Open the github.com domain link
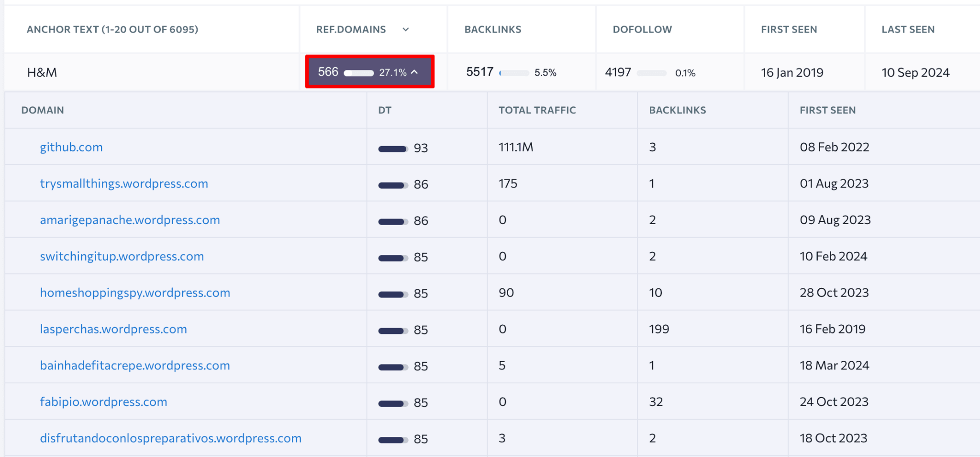The height and width of the screenshot is (457, 980). 71,147
